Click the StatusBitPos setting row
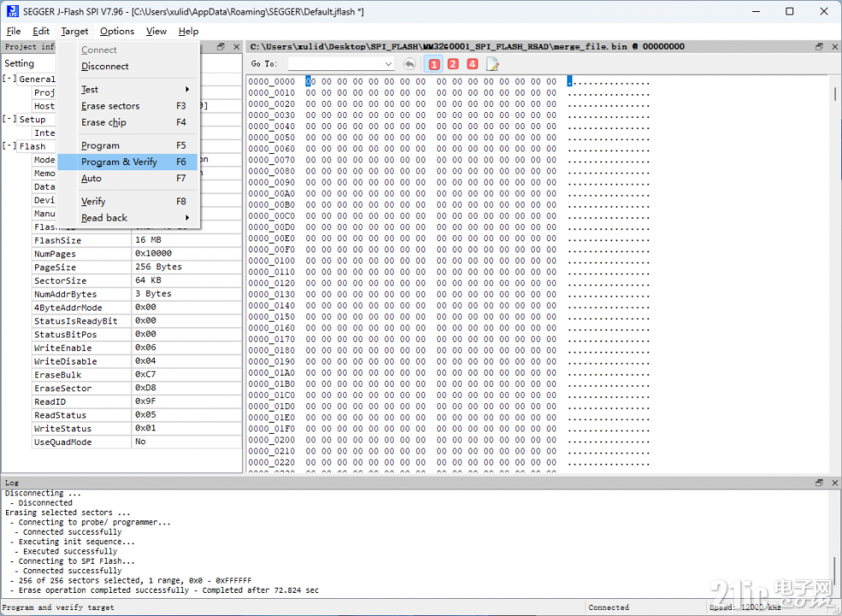The image size is (842, 616). 136,334
